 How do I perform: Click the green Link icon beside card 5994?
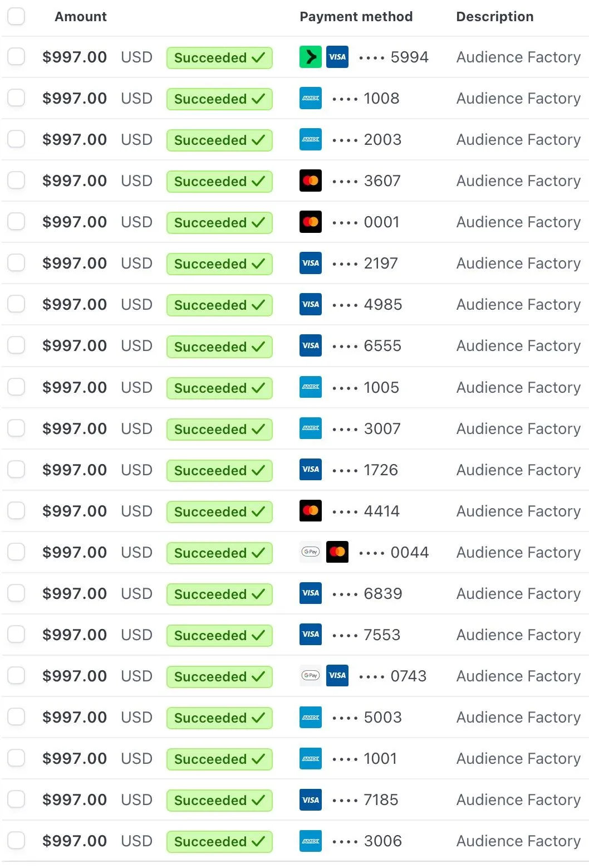(310, 57)
